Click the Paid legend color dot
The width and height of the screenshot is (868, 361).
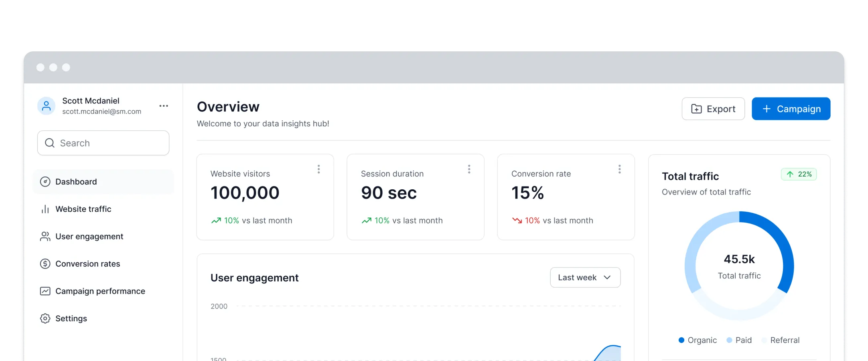coord(730,340)
